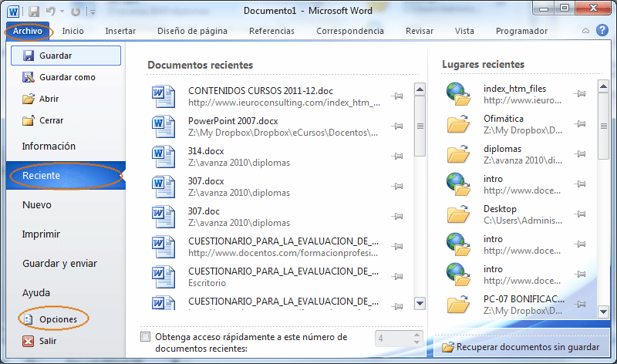The width and height of the screenshot is (617, 364).
Task: Pin the CUESTIONARIO document from Escritorio
Action: pos(397,276)
